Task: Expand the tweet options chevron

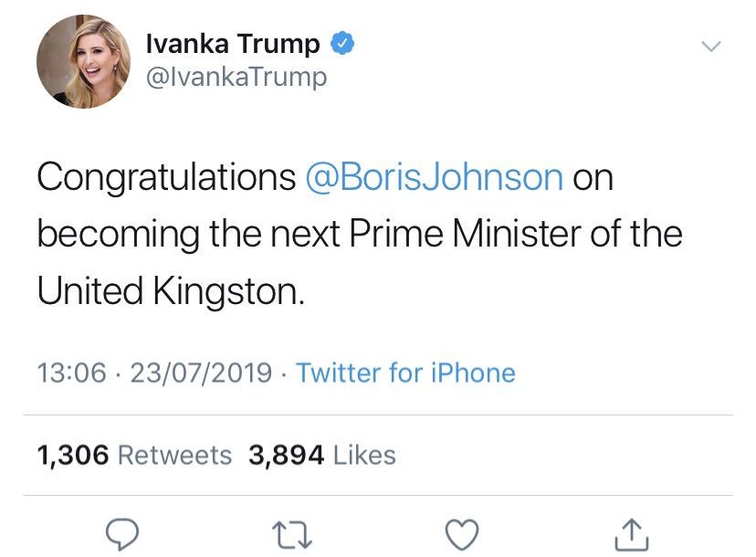Action: click(710, 46)
